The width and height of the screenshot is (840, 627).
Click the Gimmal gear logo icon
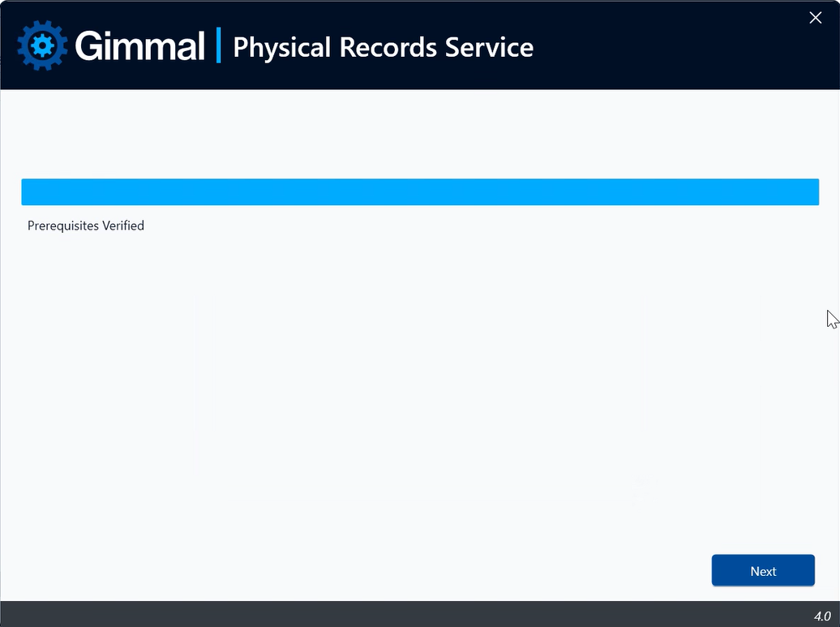42,45
